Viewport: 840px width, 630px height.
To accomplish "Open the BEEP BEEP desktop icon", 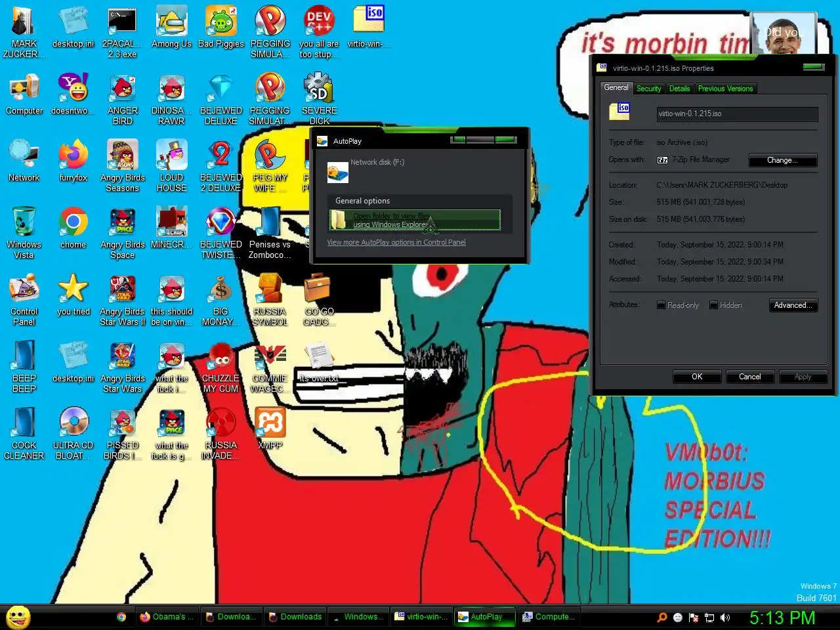I will [24, 367].
